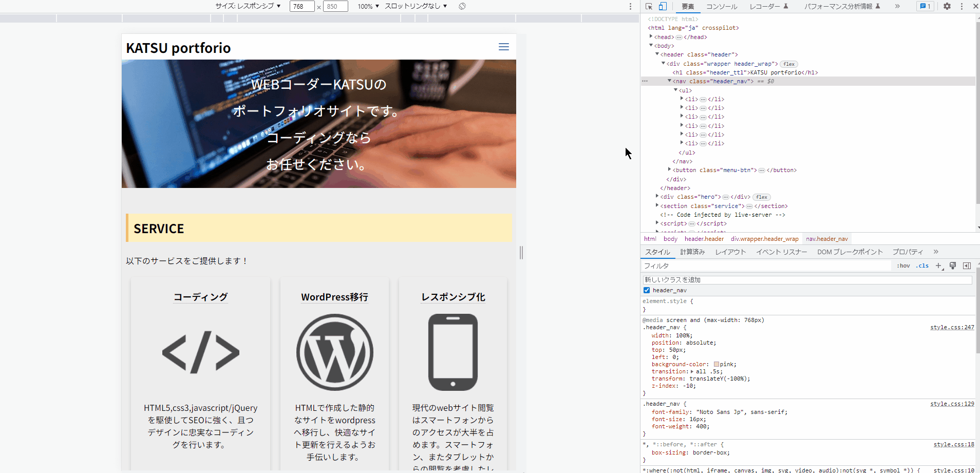Click the pink background-color swatch
The image size is (980, 473).
[717, 364]
